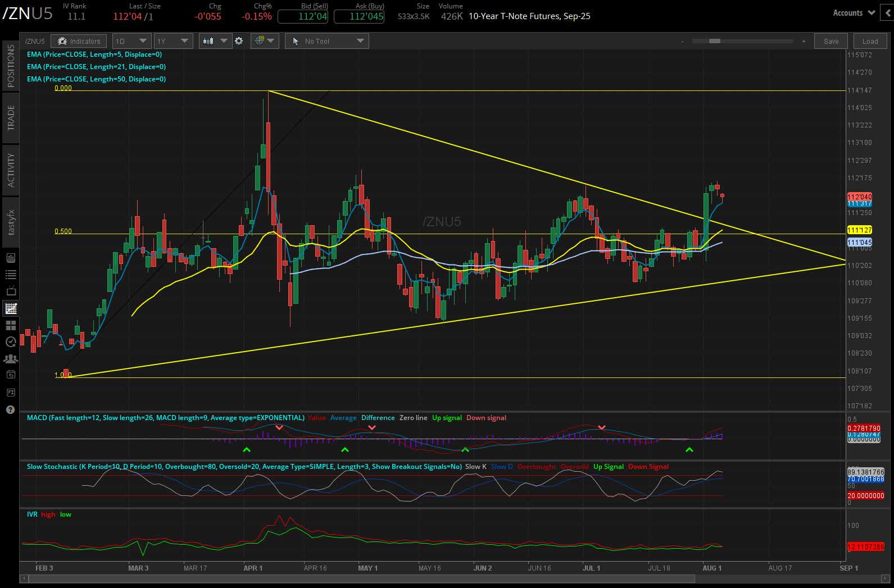Open the portfolio book sidebar icon
The height and width of the screenshot is (588, 894).
11,258
